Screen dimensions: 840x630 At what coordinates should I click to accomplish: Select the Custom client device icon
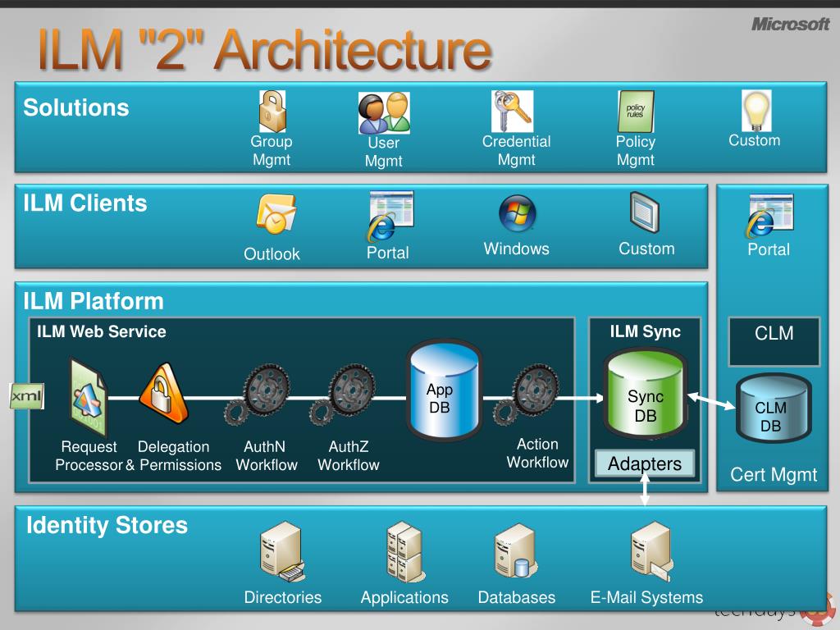pos(645,212)
